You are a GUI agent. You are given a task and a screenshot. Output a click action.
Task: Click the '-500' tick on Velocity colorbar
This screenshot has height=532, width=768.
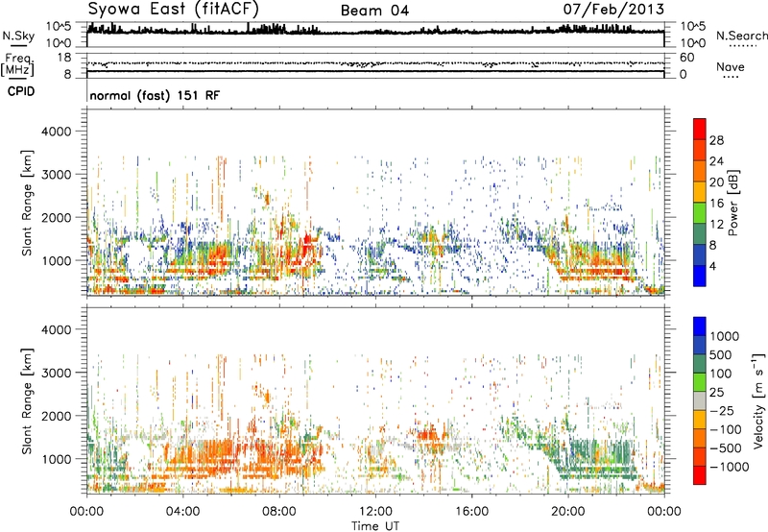(x=725, y=447)
